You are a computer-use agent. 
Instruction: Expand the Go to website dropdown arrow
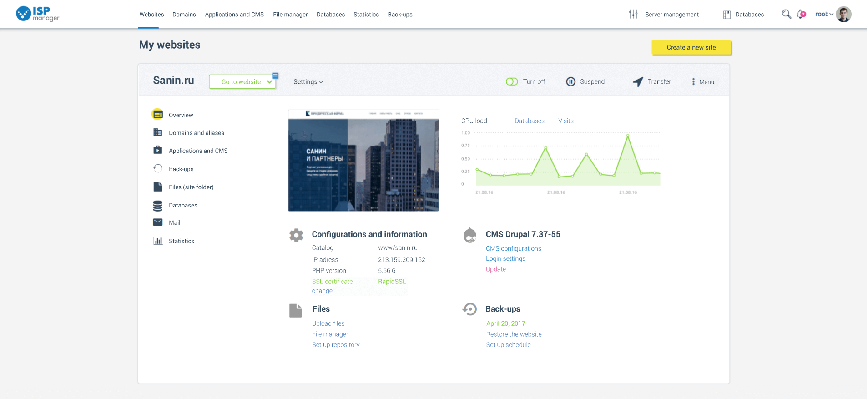point(269,82)
